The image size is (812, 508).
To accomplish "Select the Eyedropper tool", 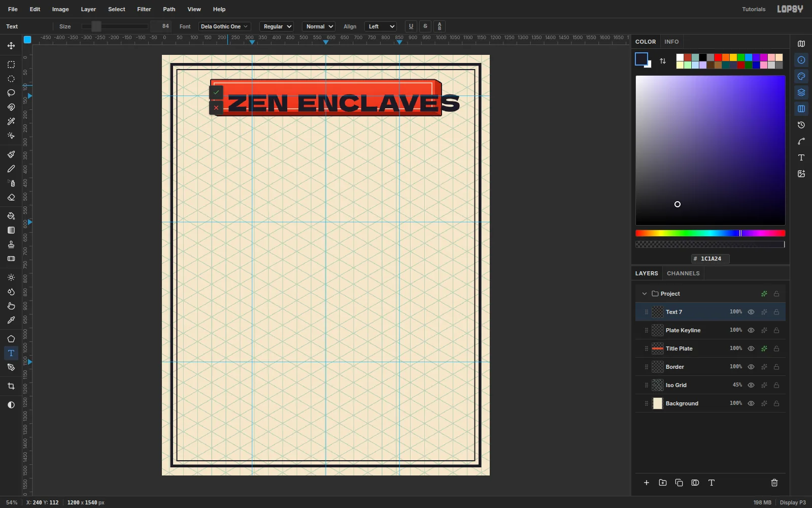I will click(11, 320).
